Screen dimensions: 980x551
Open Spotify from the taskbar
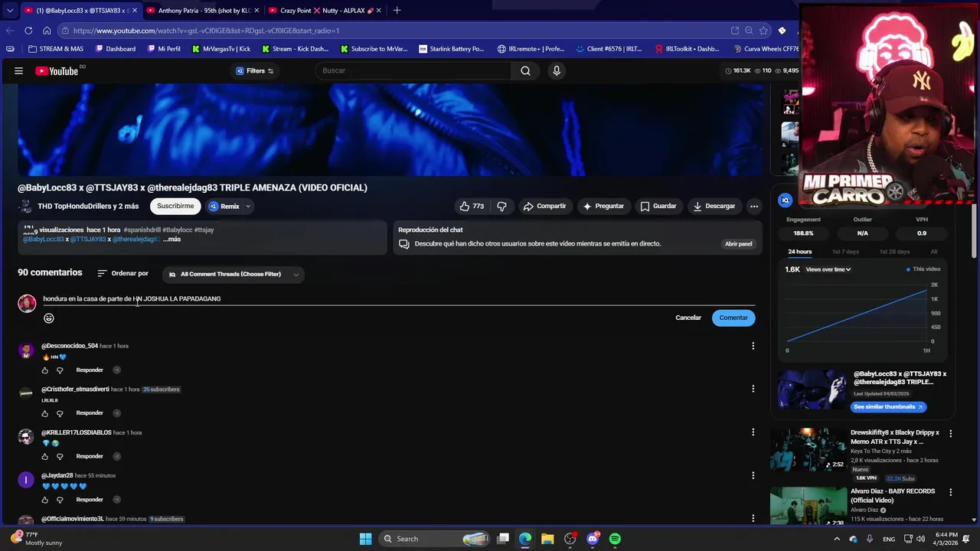615,539
